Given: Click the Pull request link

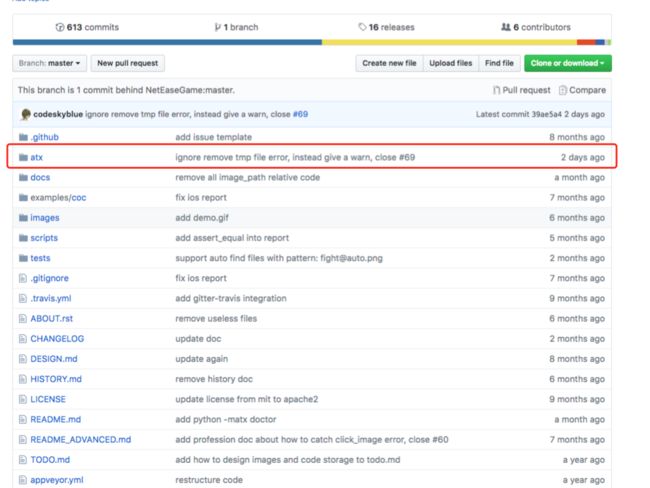Looking at the screenshot, I should [x=521, y=90].
